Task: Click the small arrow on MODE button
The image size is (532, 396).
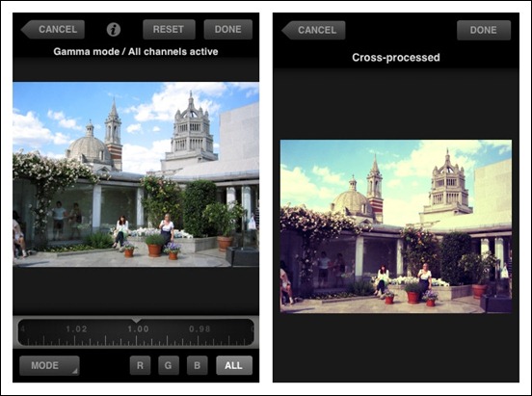Action: pyautogui.click(x=74, y=371)
